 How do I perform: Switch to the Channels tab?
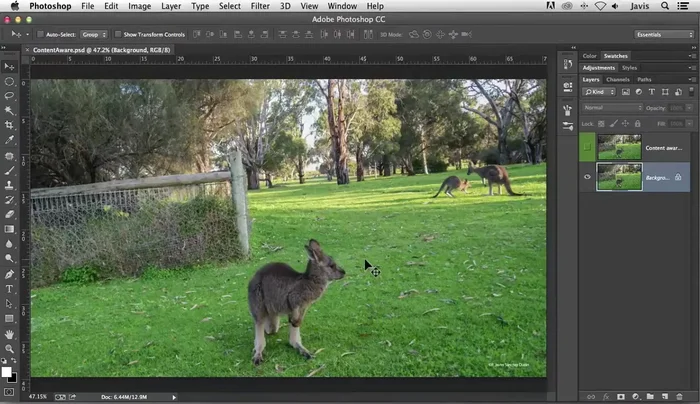coord(618,79)
